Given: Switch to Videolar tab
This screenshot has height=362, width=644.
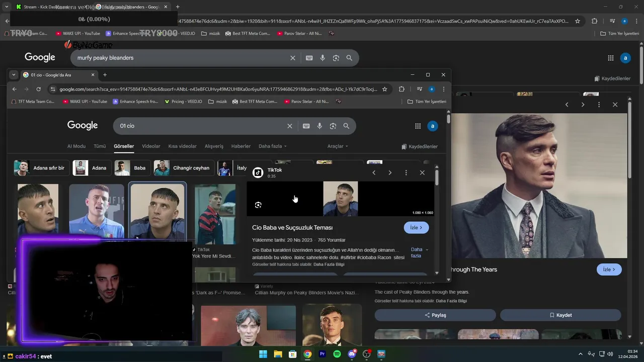Looking at the screenshot, I should 151,146.
